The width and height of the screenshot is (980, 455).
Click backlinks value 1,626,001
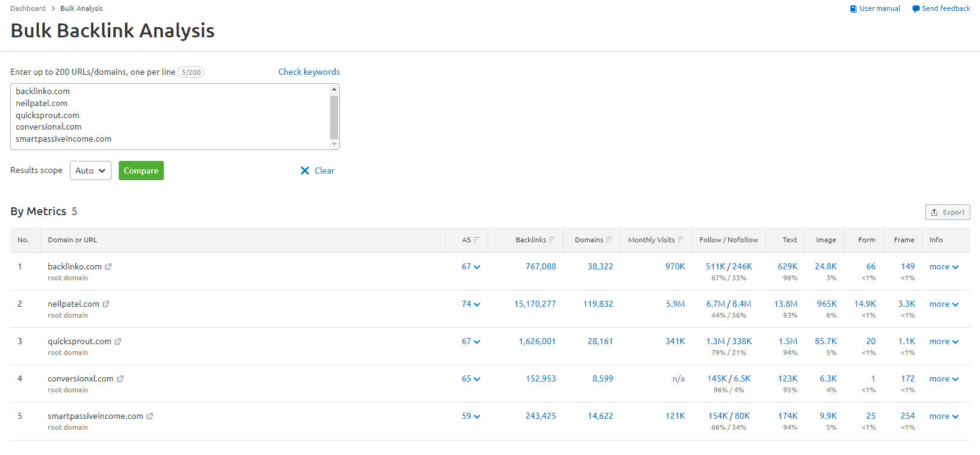coord(538,341)
